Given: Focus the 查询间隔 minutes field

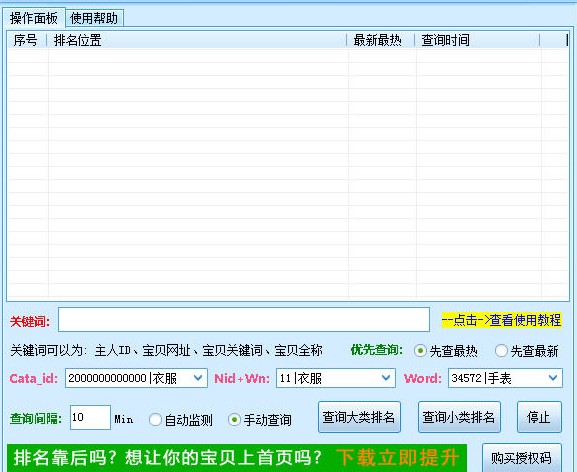Looking at the screenshot, I should coord(90,417).
